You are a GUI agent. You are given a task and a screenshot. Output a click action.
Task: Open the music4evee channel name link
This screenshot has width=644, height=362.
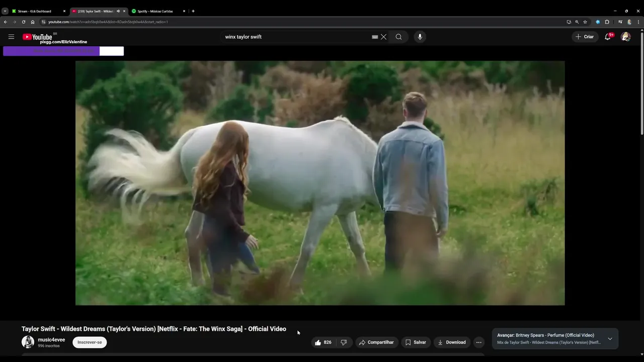(x=51, y=340)
